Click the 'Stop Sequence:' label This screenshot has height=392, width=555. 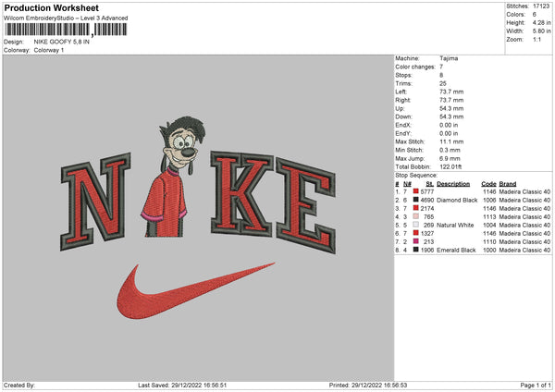pyautogui.click(x=416, y=176)
